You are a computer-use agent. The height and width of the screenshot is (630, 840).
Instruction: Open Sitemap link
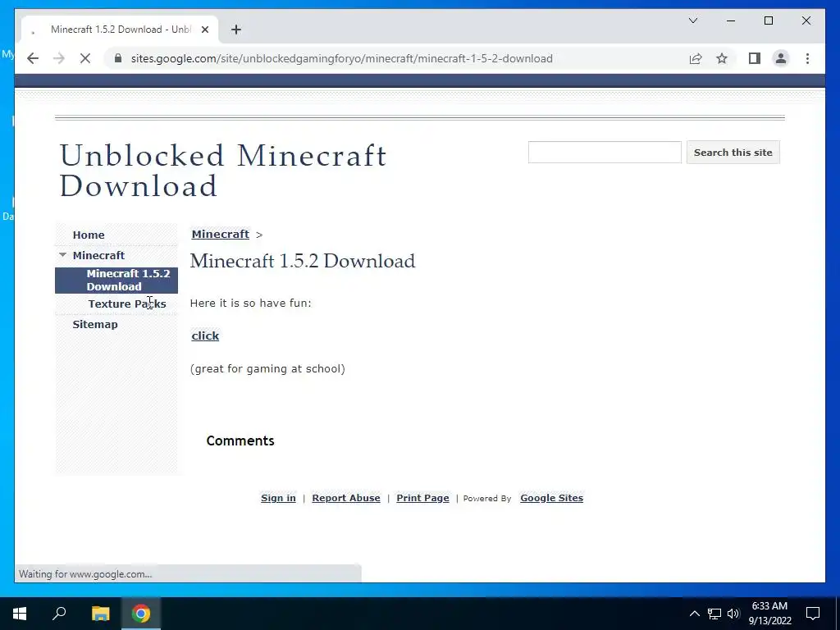click(x=95, y=324)
